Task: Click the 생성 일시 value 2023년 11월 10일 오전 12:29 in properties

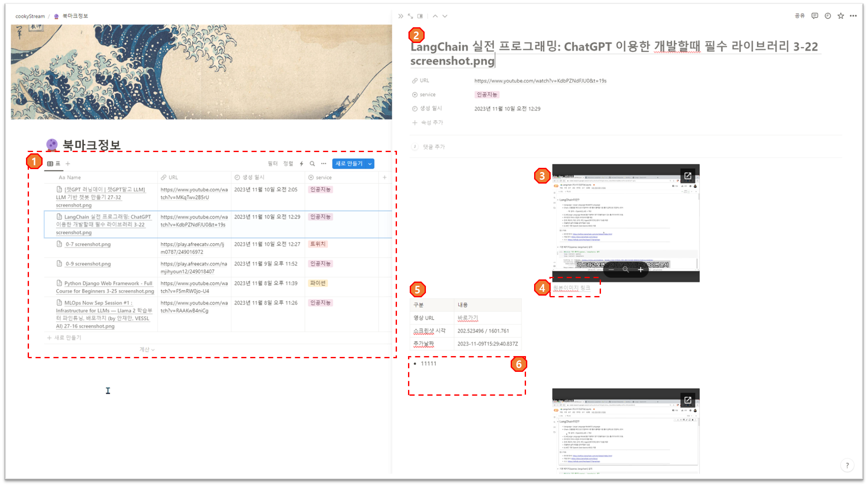Action: [x=507, y=109]
